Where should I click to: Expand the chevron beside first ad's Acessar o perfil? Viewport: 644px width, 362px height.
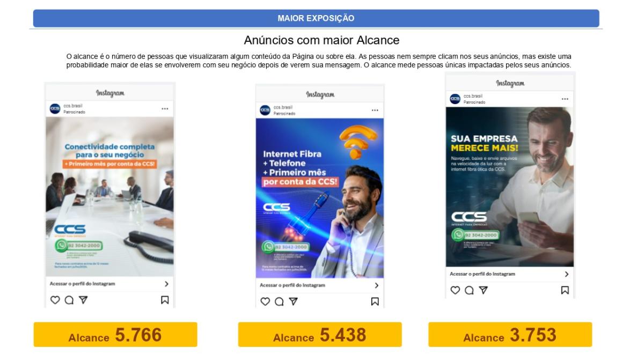(x=166, y=284)
